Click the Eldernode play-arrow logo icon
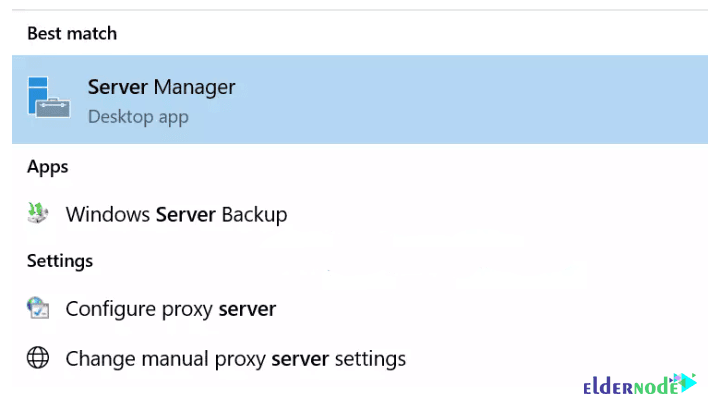708x400 pixels. [x=684, y=382]
